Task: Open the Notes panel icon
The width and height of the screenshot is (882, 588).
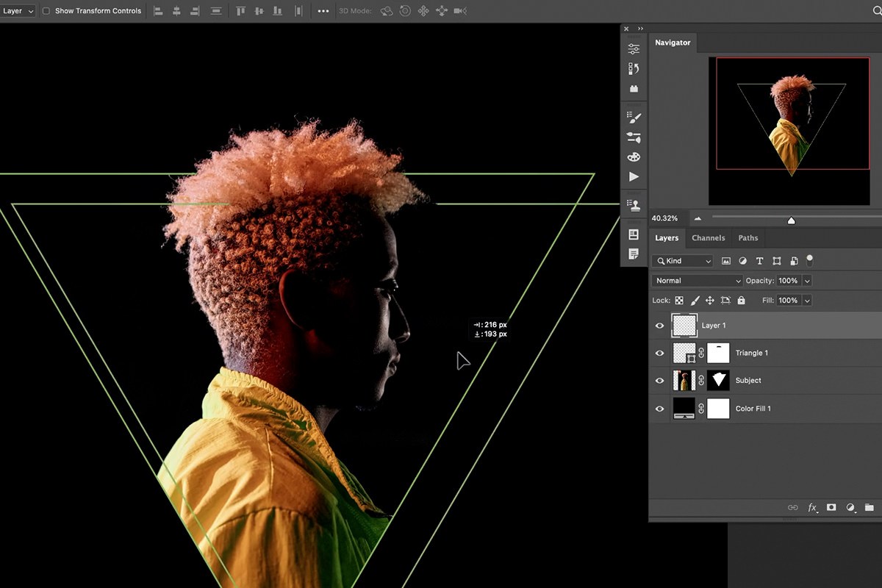Action: (634, 254)
